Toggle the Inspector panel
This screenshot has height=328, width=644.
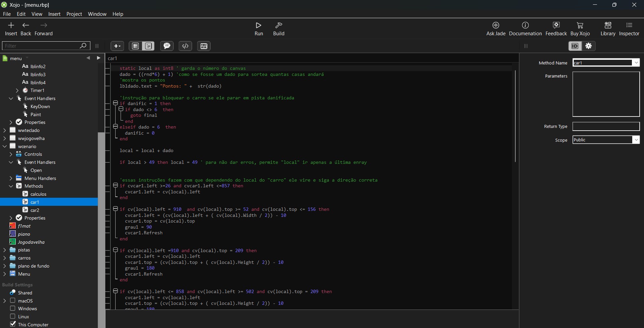tap(629, 26)
